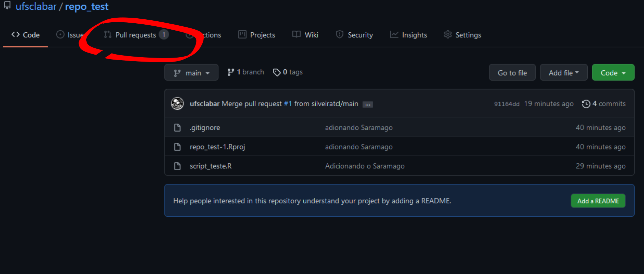Click the Security shield icon
The width and height of the screenshot is (644, 274).
[x=340, y=34]
